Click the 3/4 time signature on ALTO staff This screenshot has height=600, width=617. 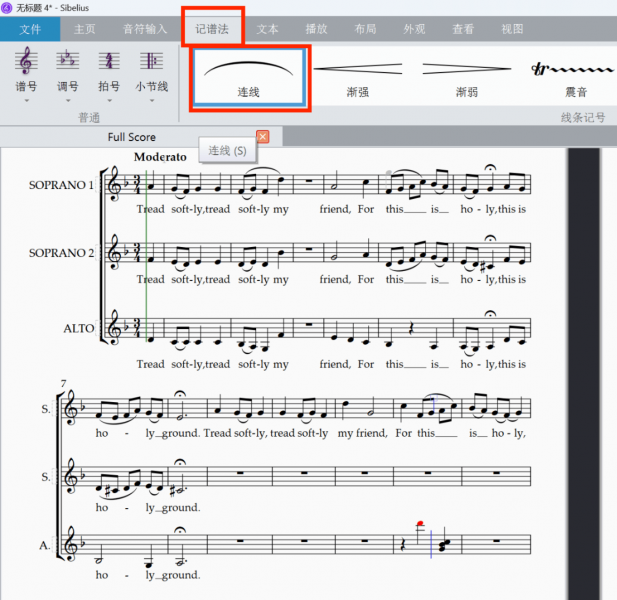click(x=137, y=329)
